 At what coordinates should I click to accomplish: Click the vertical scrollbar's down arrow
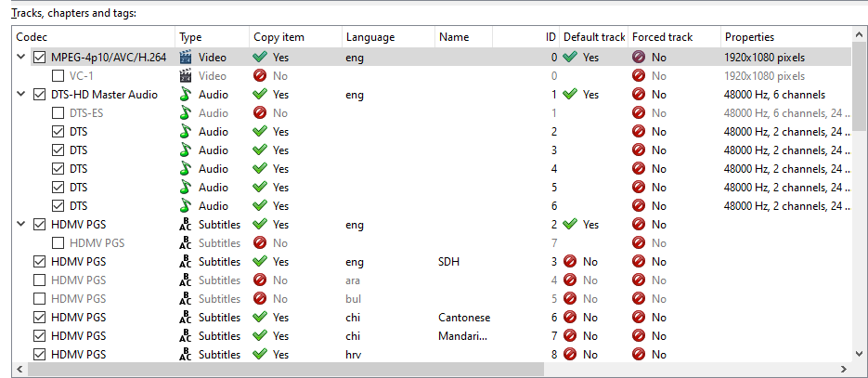[x=860, y=354]
